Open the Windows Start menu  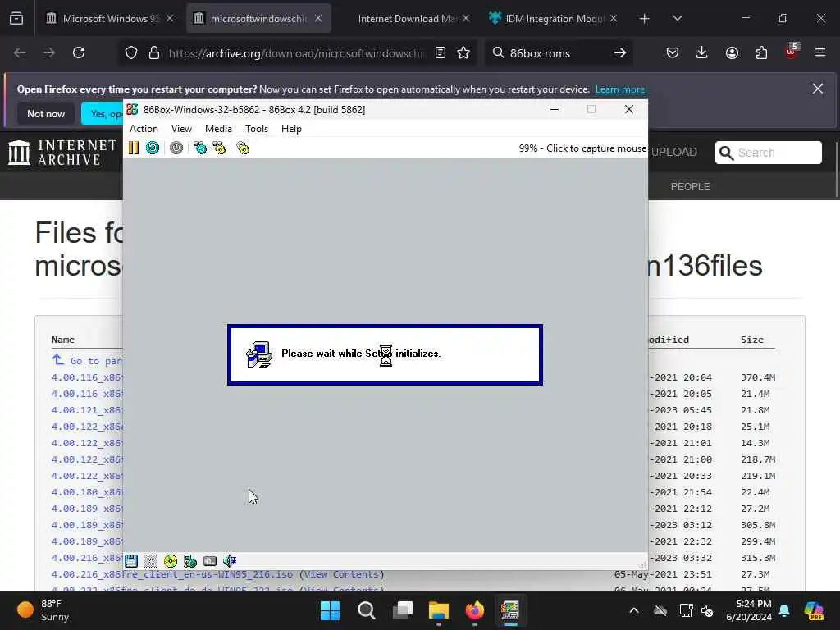[330, 610]
